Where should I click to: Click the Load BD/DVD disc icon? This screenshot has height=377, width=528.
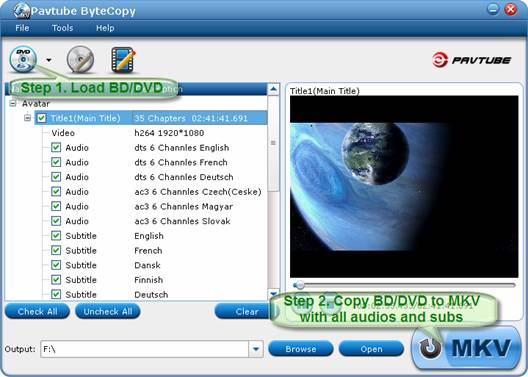click(23, 59)
